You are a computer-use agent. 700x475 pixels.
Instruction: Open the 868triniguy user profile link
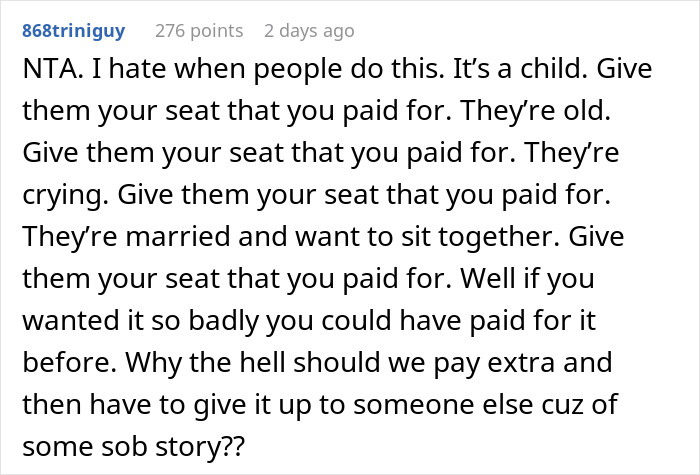click(x=74, y=31)
